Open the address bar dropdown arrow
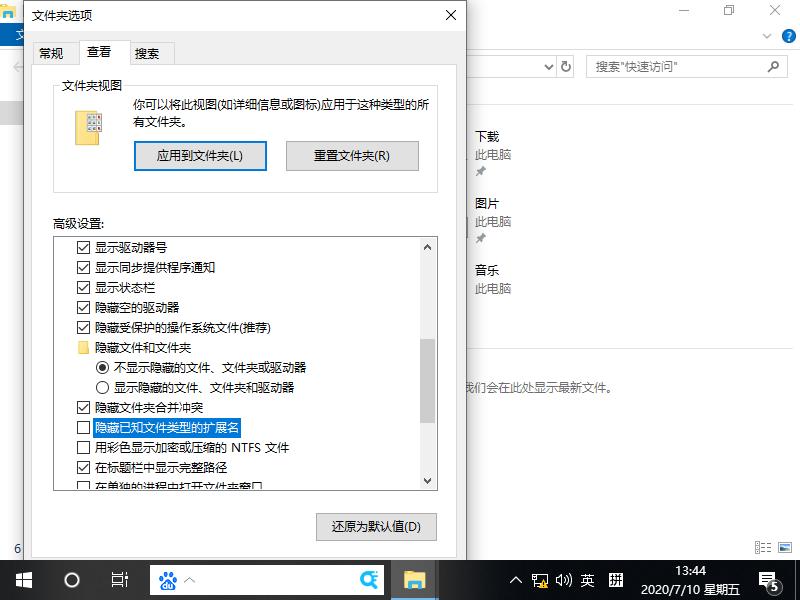The width and height of the screenshot is (800, 600). 550,66
